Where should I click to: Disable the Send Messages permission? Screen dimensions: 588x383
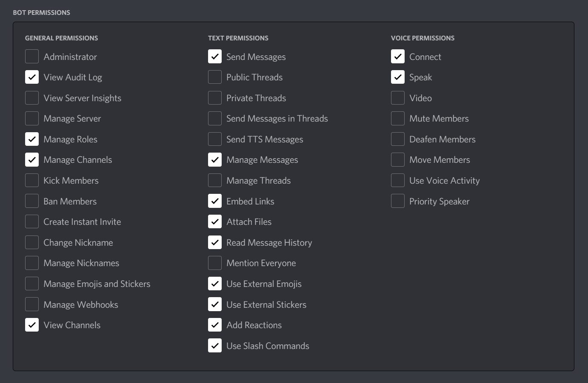pyautogui.click(x=215, y=56)
